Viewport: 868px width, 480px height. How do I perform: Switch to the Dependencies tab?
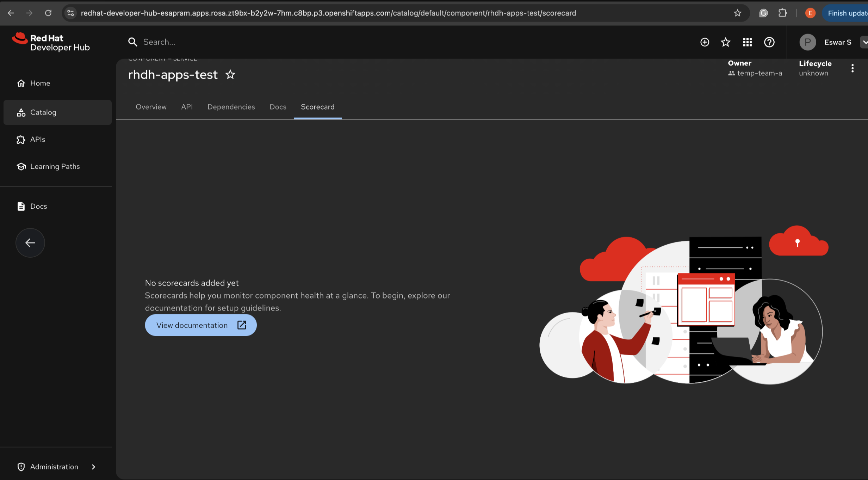(231, 107)
